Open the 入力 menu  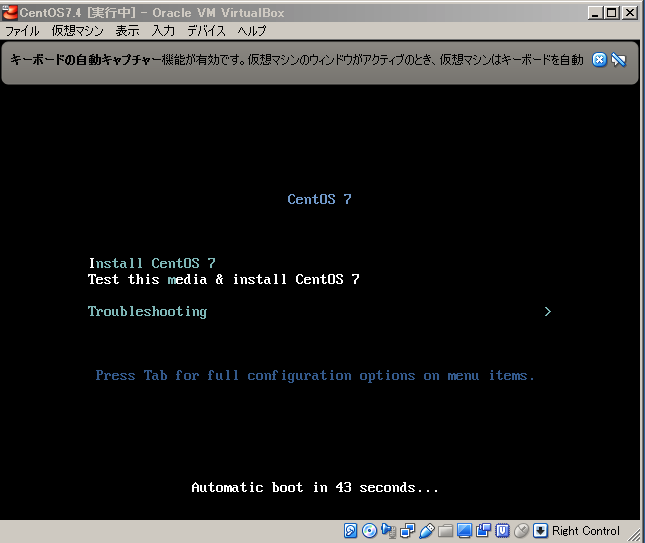[x=163, y=31]
